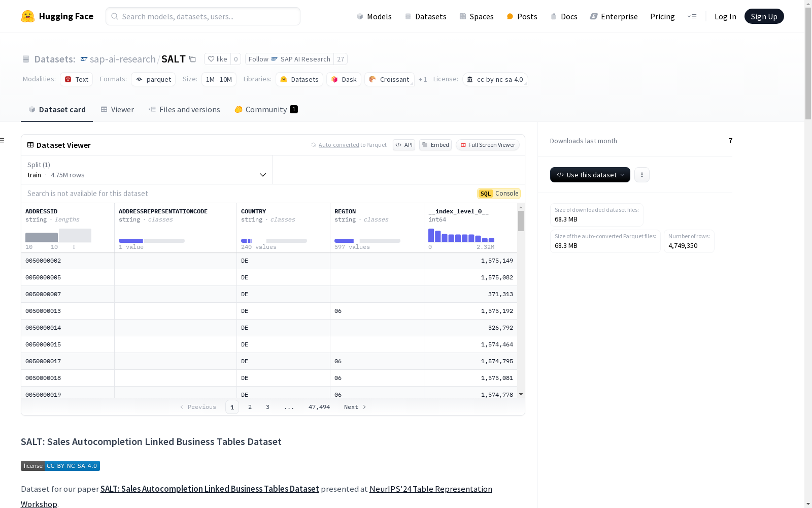Open the cc-by-nc-sa-4.0 license tag
812x508 pixels.
[x=495, y=79]
